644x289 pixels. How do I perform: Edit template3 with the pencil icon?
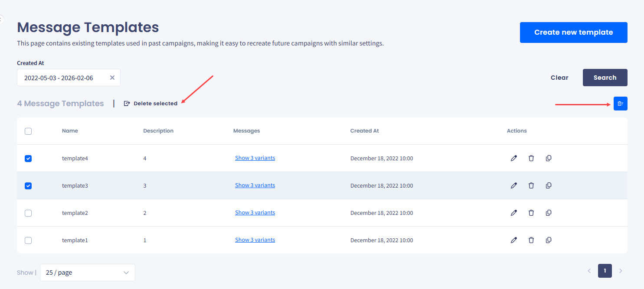click(x=514, y=185)
